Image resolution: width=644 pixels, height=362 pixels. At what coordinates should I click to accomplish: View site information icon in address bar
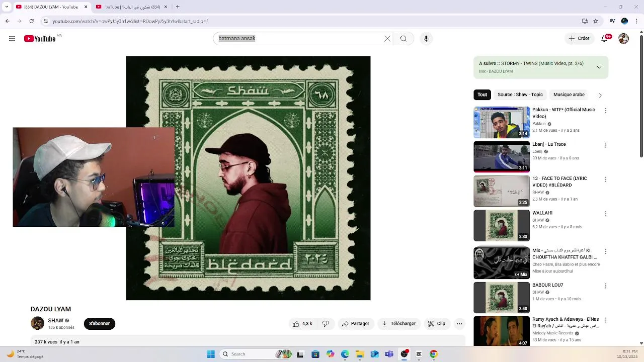point(46,21)
